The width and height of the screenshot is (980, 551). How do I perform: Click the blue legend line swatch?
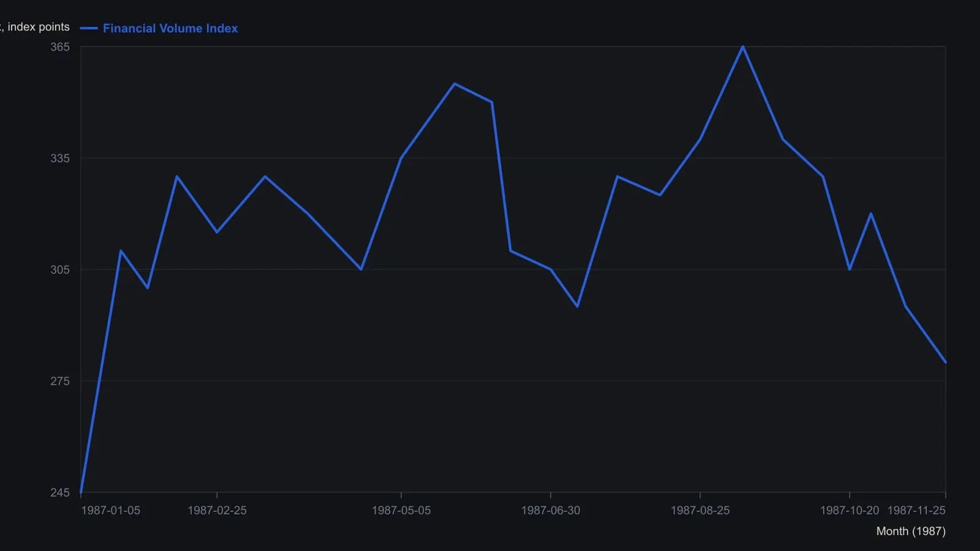pyautogui.click(x=89, y=28)
